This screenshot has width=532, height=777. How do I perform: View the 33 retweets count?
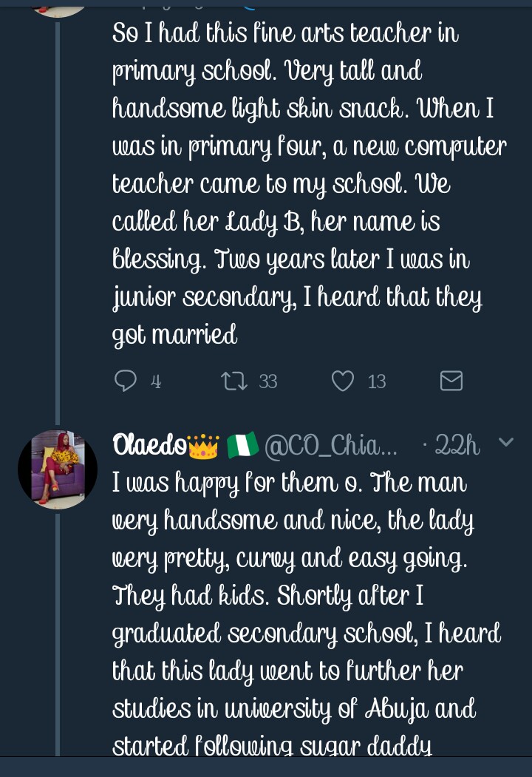click(267, 381)
